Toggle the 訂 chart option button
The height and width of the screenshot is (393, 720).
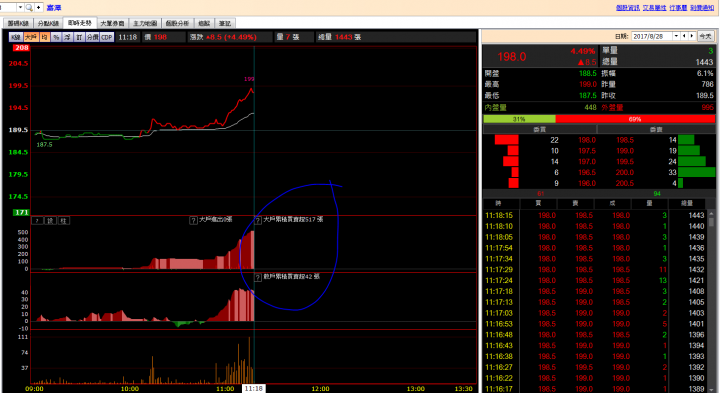pyautogui.click(x=79, y=37)
